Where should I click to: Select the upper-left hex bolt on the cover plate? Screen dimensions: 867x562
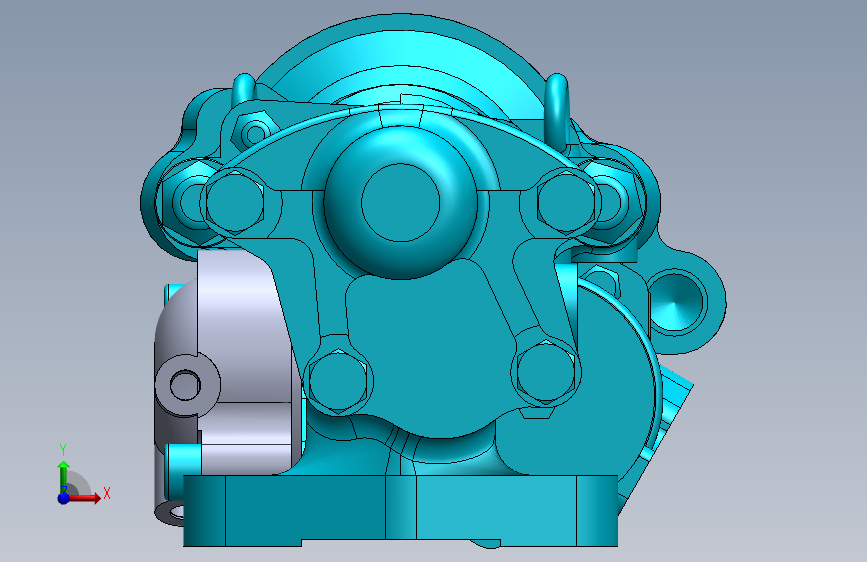[x=235, y=202]
